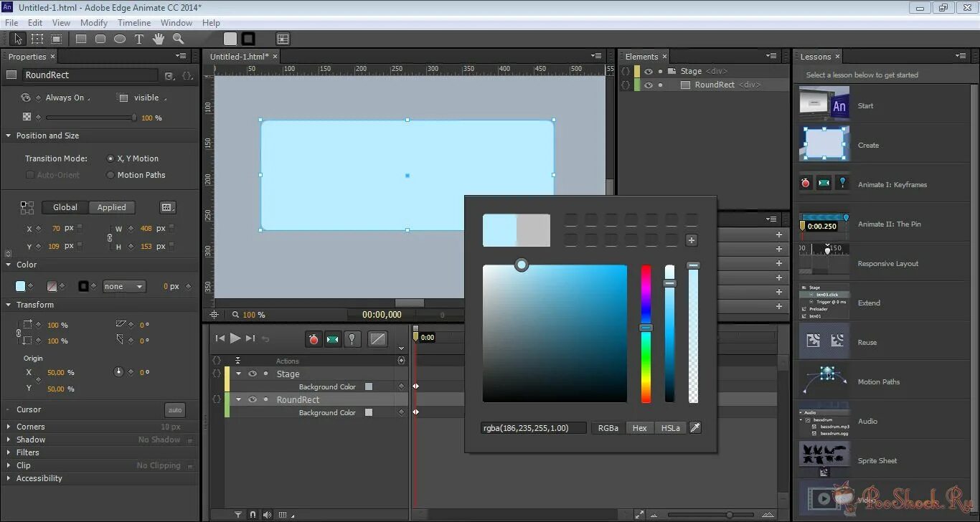This screenshot has width=980, height=522.
Task: Switch to the Elements panel tab
Action: click(641, 57)
